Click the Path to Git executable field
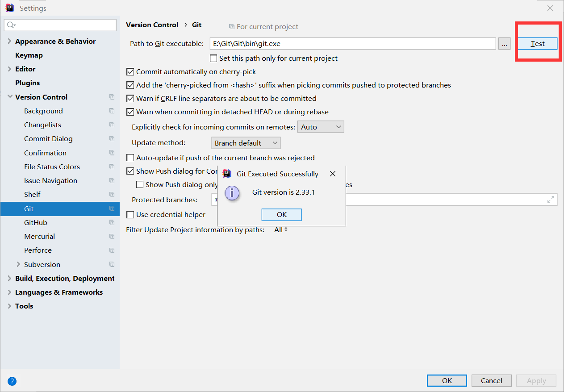The image size is (564, 392). (x=353, y=43)
